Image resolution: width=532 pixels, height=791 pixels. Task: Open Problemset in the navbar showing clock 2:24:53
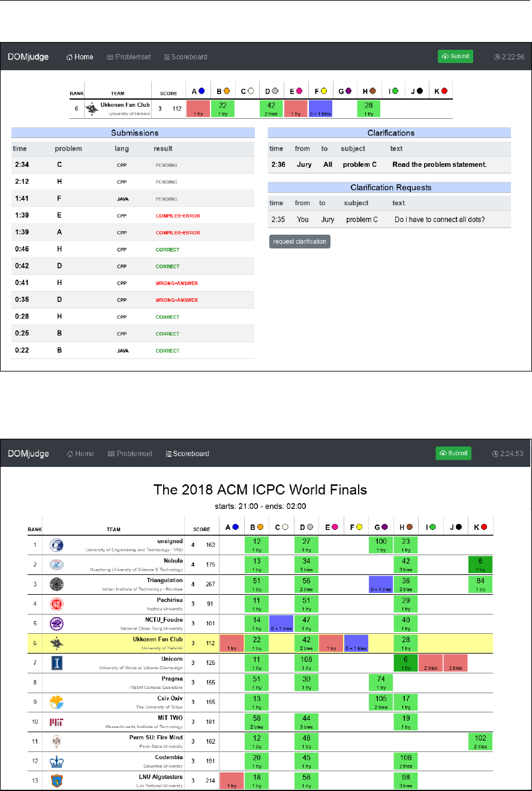click(130, 454)
